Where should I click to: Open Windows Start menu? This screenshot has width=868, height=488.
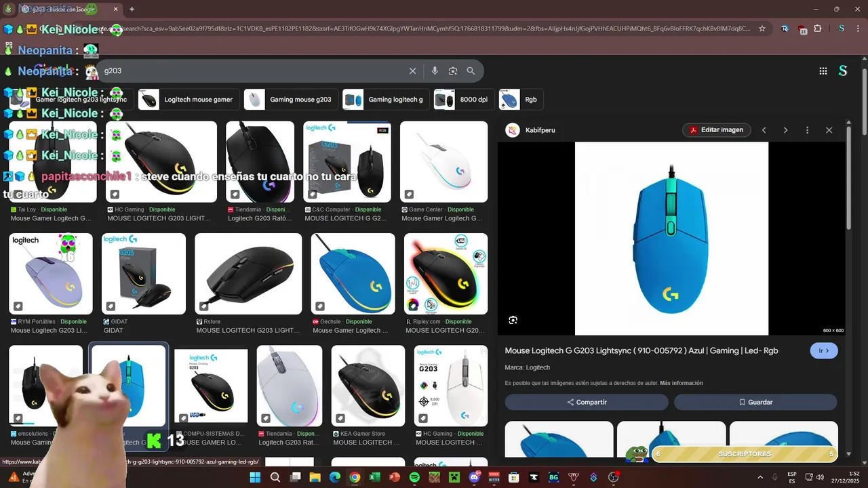point(255,477)
